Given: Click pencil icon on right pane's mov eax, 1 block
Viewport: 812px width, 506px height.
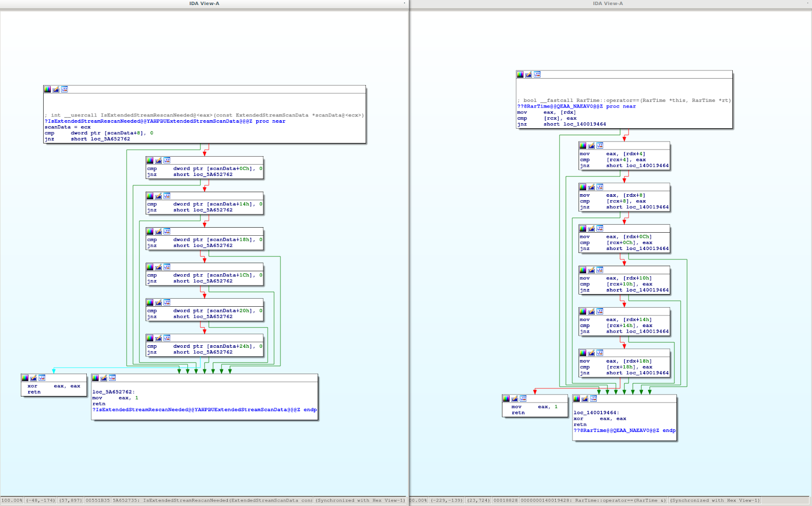Looking at the screenshot, I should (x=515, y=399).
